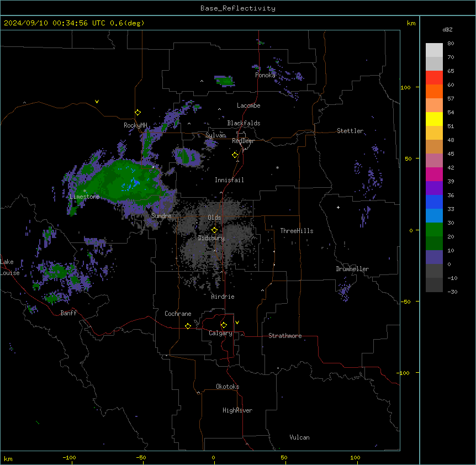The width and height of the screenshot is (476, 465).
Task: Click the white asterisk marker above Limestone
Action: pyautogui.click(x=84, y=191)
